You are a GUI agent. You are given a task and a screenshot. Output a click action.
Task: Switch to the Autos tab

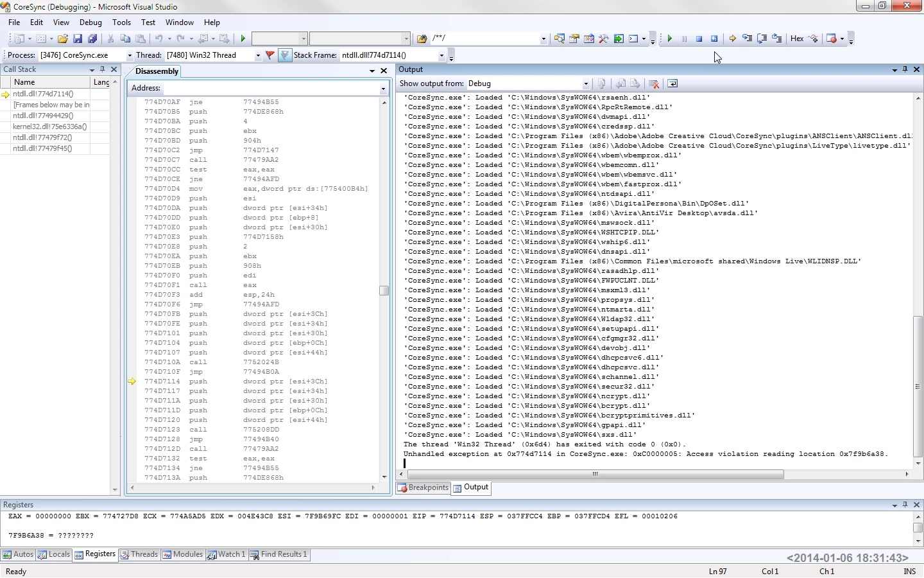(18, 554)
